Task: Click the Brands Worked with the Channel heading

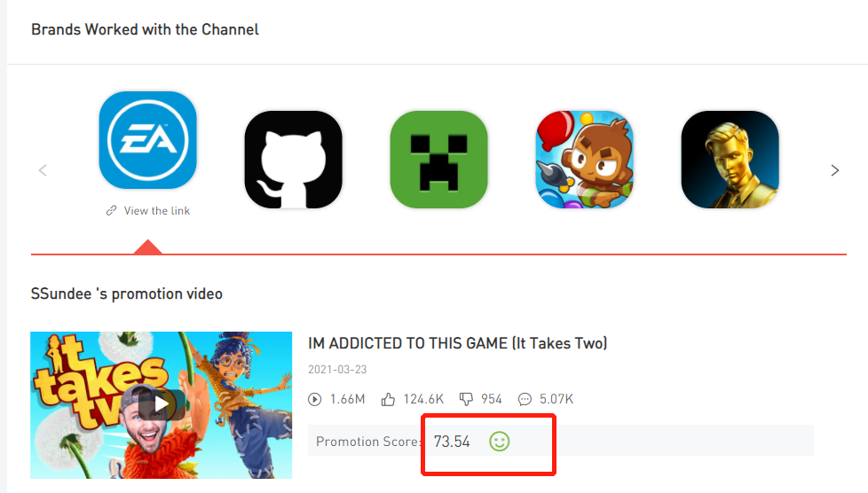Action: [x=145, y=29]
